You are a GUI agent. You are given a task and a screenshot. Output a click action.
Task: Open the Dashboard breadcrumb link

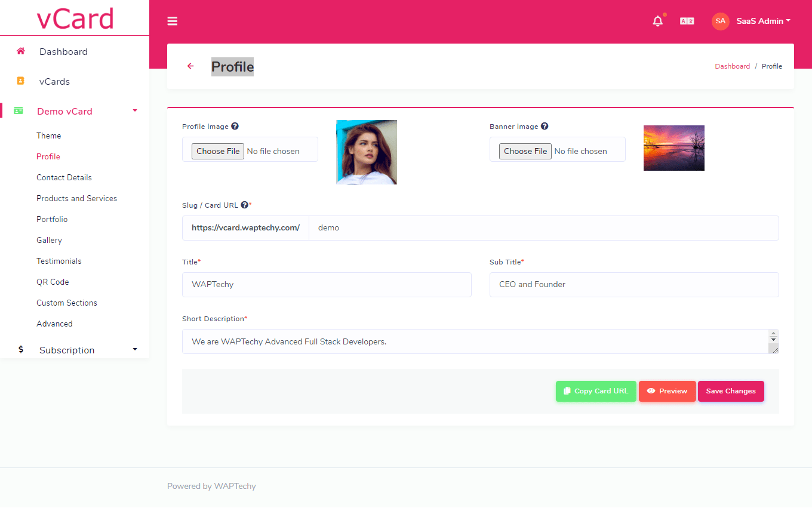pyautogui.click(x=732, y=66)
